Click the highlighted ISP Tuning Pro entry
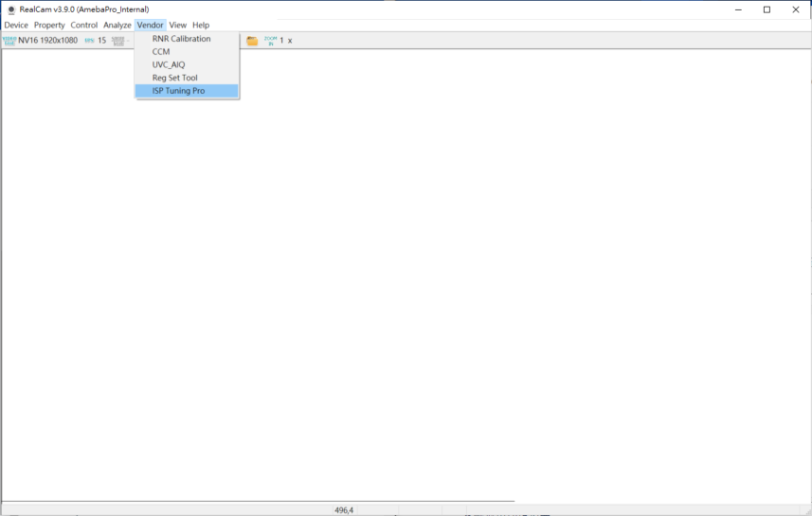This screenshot has width=812, height=516. coord(178,91)
